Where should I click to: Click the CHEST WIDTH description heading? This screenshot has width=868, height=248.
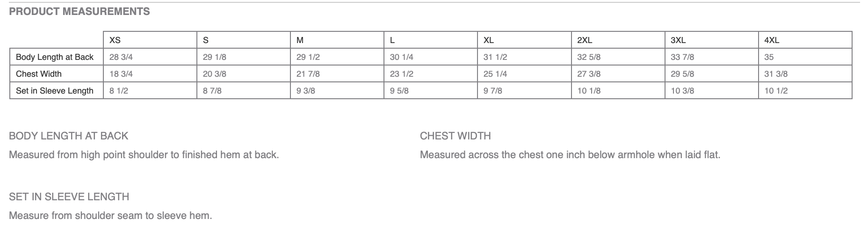(455, 136)
